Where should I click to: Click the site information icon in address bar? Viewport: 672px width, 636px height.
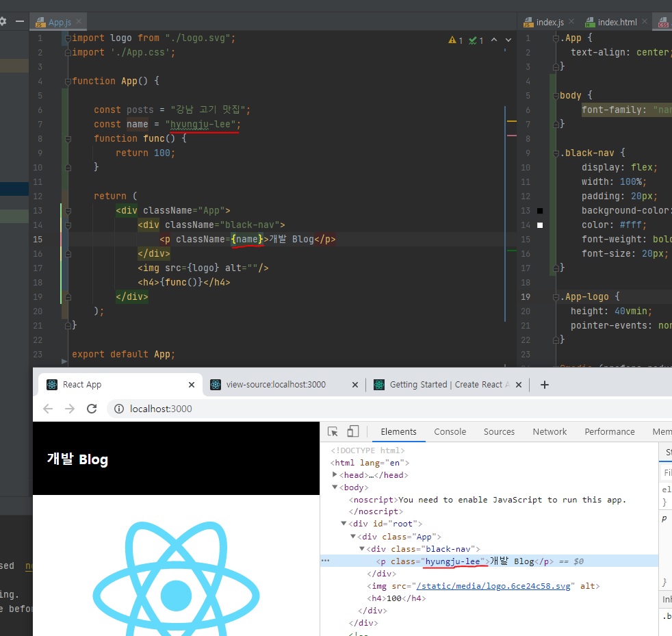(118, 409)
